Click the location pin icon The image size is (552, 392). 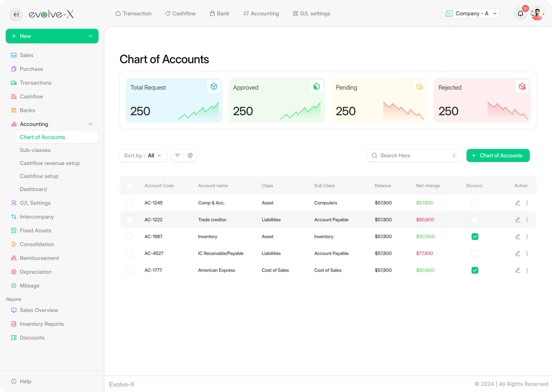(x=190, y=155)
